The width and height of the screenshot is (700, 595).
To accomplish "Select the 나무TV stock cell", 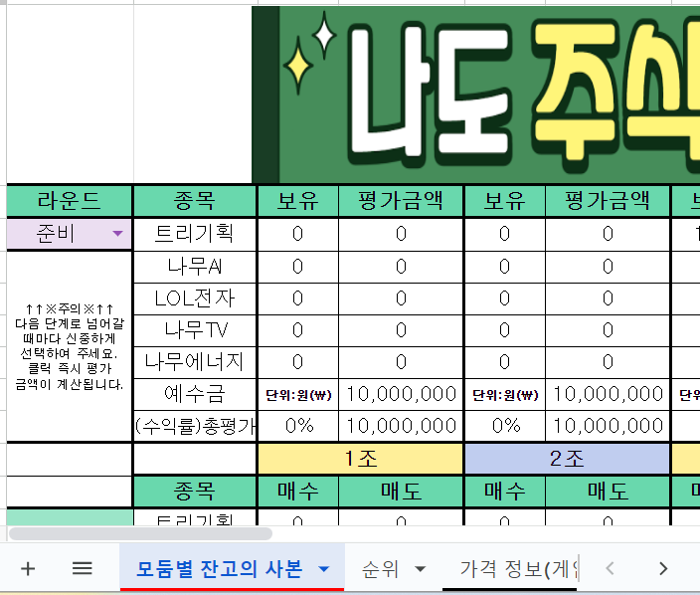I will coord(195,330).
